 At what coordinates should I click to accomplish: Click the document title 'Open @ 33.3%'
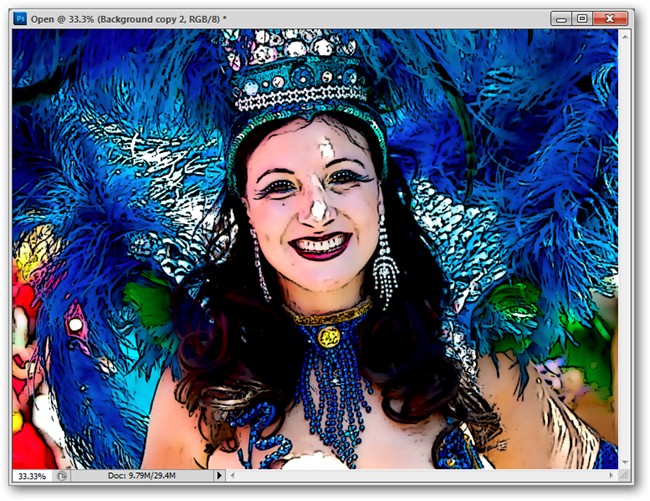tap(62, 19)
